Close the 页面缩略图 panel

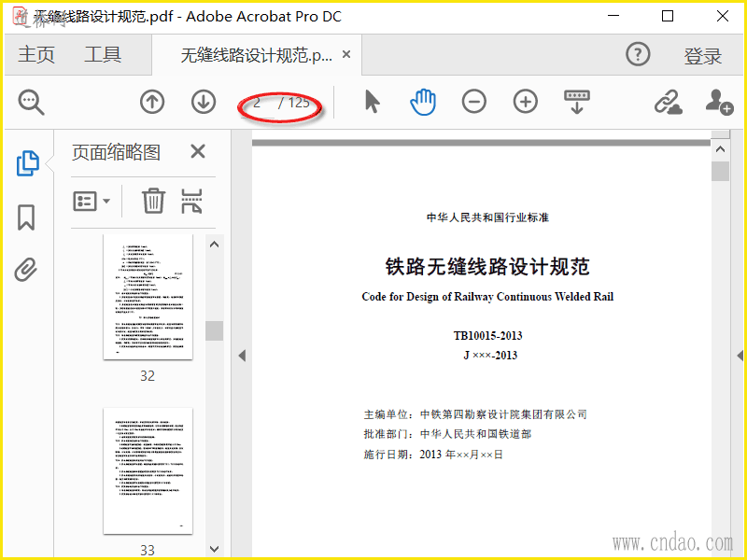198,152
